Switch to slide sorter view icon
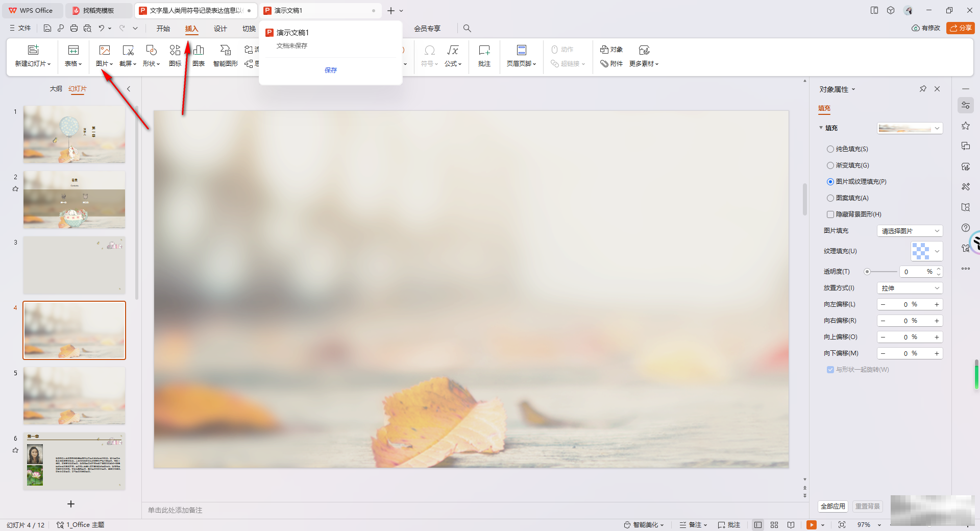 point(774,525)
